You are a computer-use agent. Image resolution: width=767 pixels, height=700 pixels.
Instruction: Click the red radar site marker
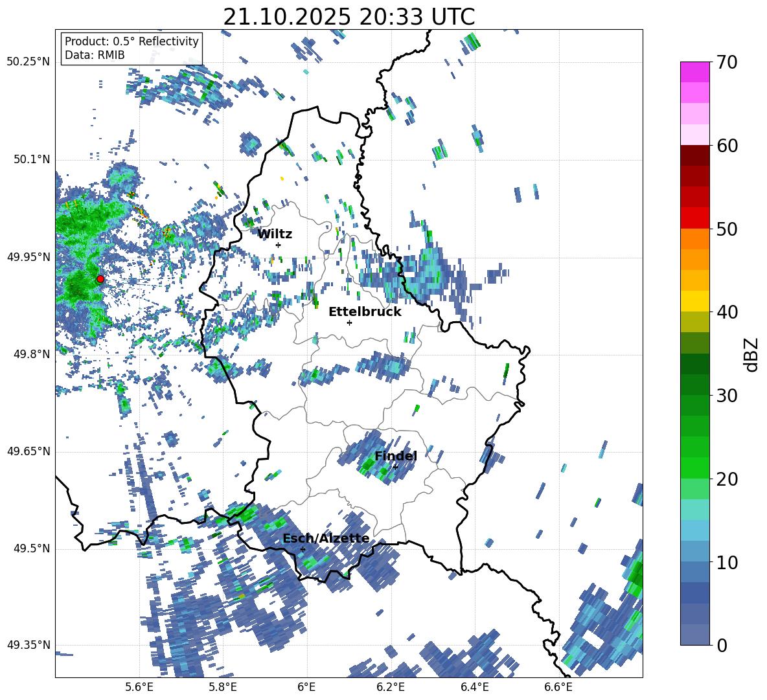pyautogui.click(x=100, y=279)
